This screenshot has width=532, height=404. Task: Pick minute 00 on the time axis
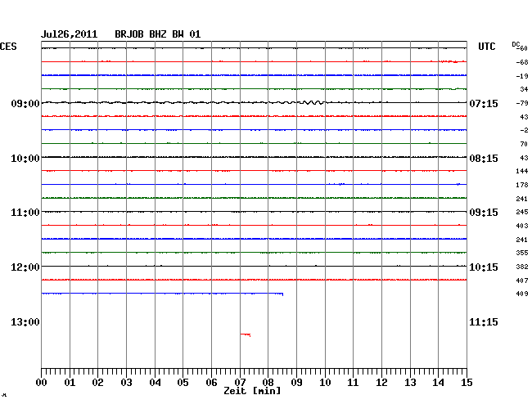pyautogui.click(x=42, y=383)
